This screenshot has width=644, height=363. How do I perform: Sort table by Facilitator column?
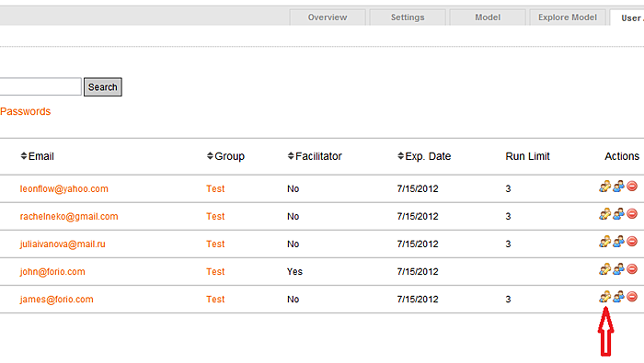click(x=315, y=156)
